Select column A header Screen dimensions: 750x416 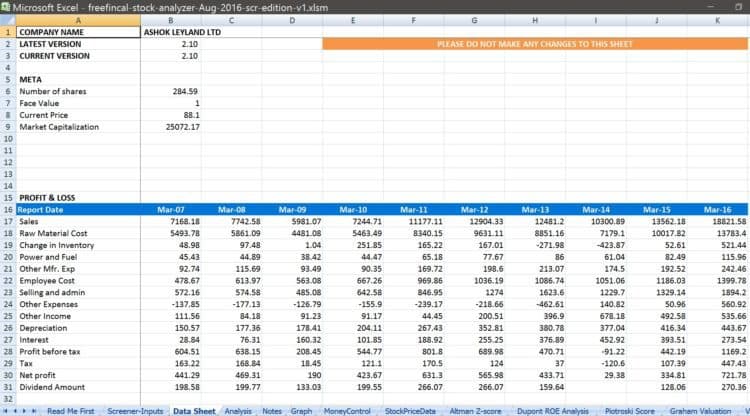coord(78,21)
